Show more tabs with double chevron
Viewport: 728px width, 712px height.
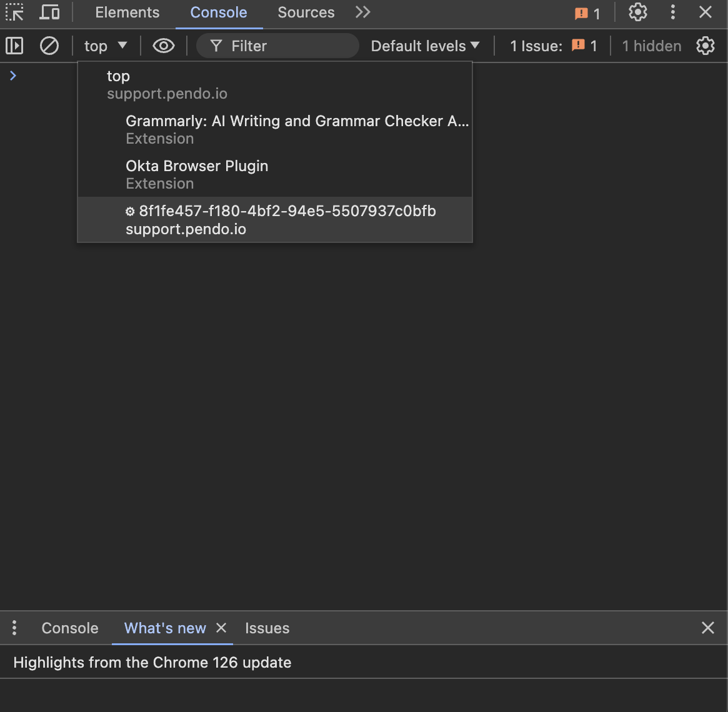[x=363, y=12]
